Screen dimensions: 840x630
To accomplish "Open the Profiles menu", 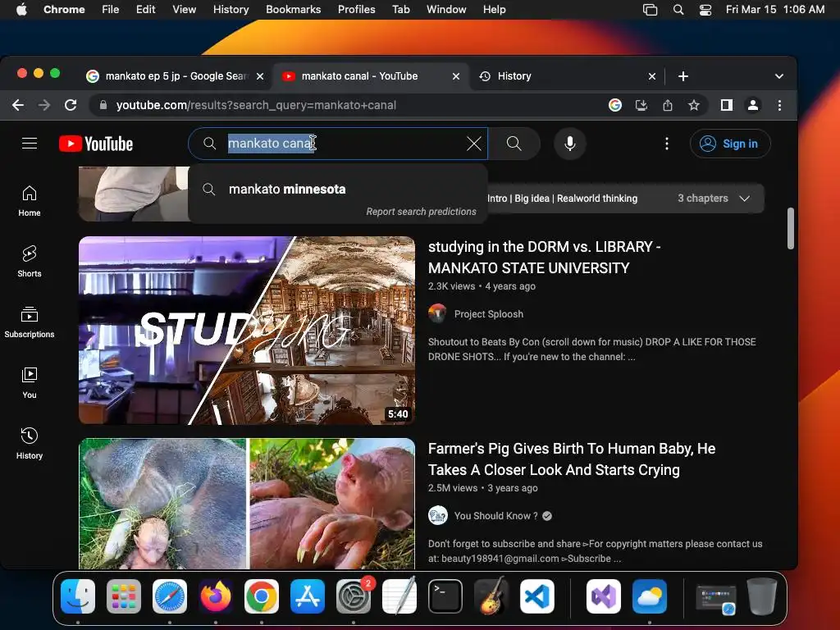I will (x=356, y=9).
